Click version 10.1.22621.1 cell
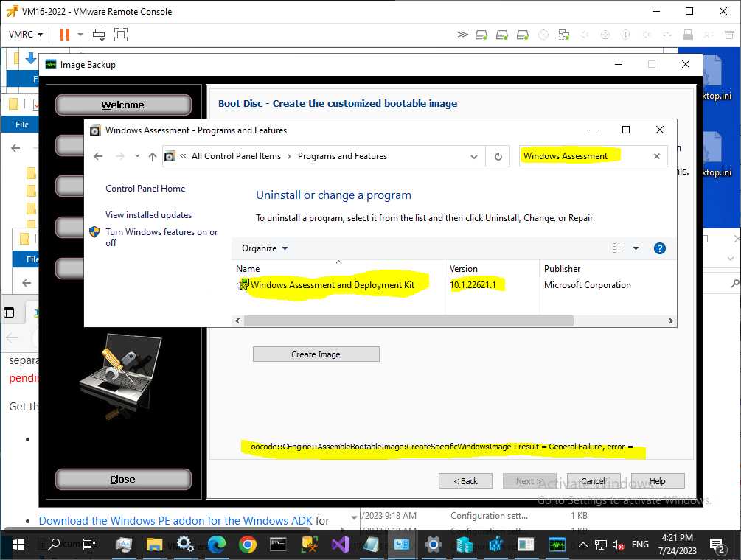741x560 pixels. click(473, 285)
